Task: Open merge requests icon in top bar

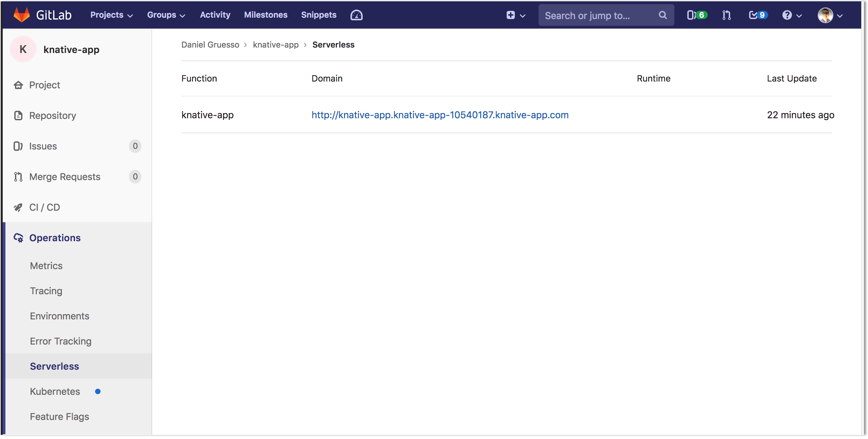Action: point(726,15)
